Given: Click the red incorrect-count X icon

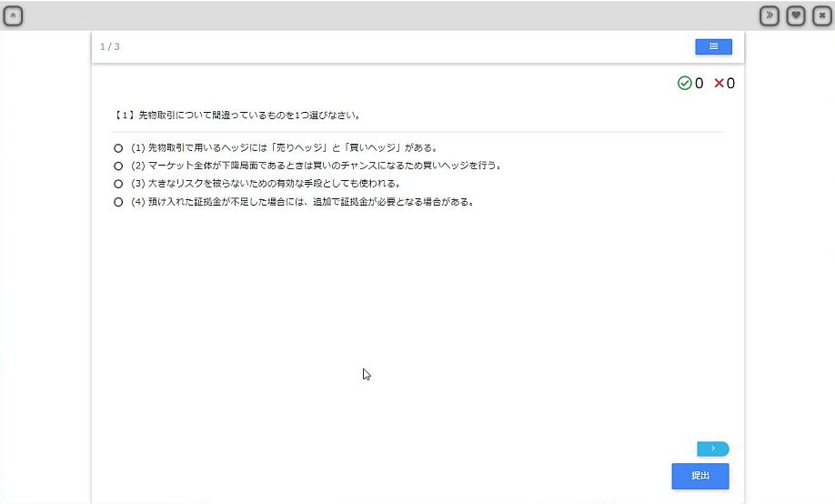Looking at the screenshot, I should click(x=719, y=83).
